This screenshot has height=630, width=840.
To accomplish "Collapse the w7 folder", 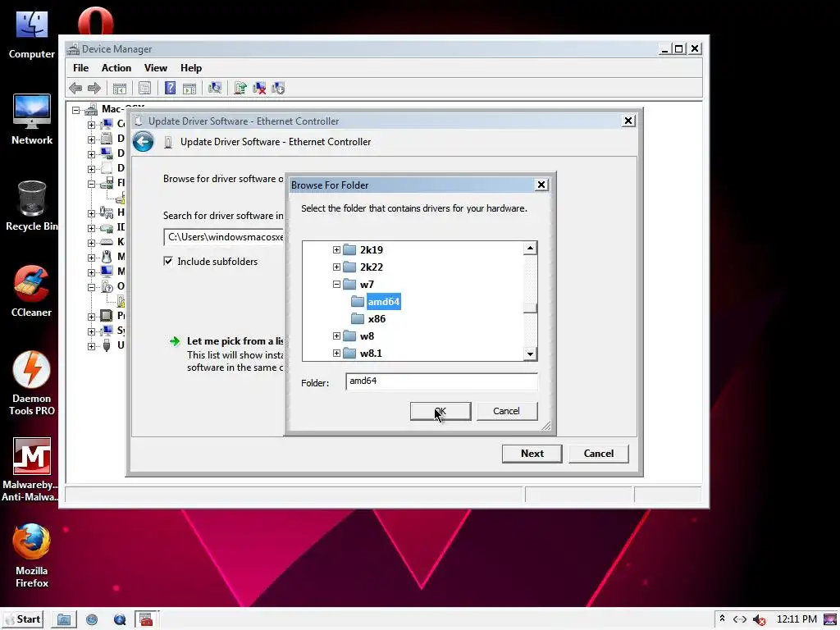I will point(336,284).
